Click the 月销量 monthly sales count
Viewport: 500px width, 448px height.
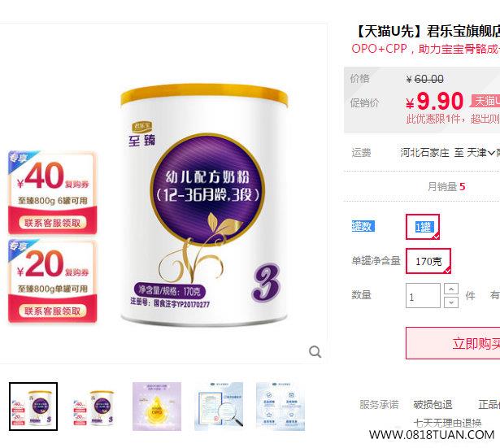point(446,186)
